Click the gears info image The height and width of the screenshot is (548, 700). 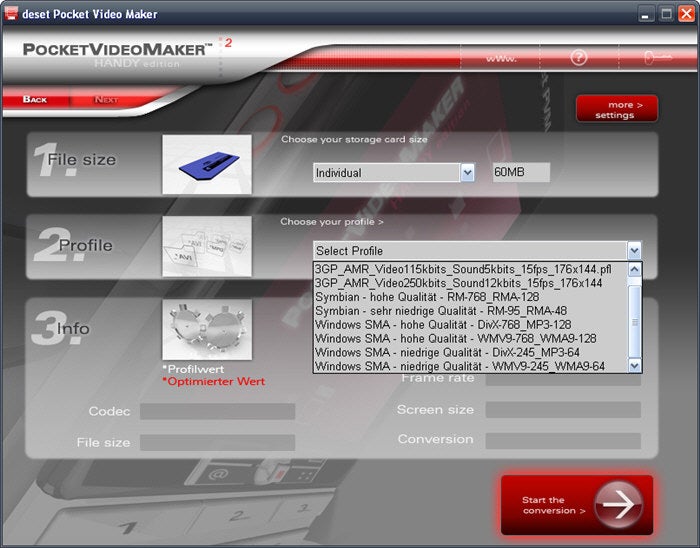(207, 329)
